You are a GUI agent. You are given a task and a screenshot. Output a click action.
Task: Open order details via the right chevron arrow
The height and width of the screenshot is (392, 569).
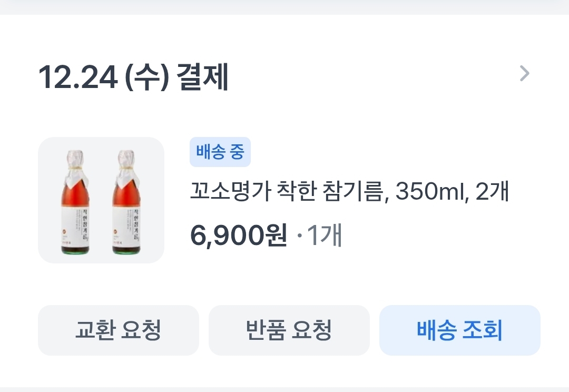tap(524, 74)
